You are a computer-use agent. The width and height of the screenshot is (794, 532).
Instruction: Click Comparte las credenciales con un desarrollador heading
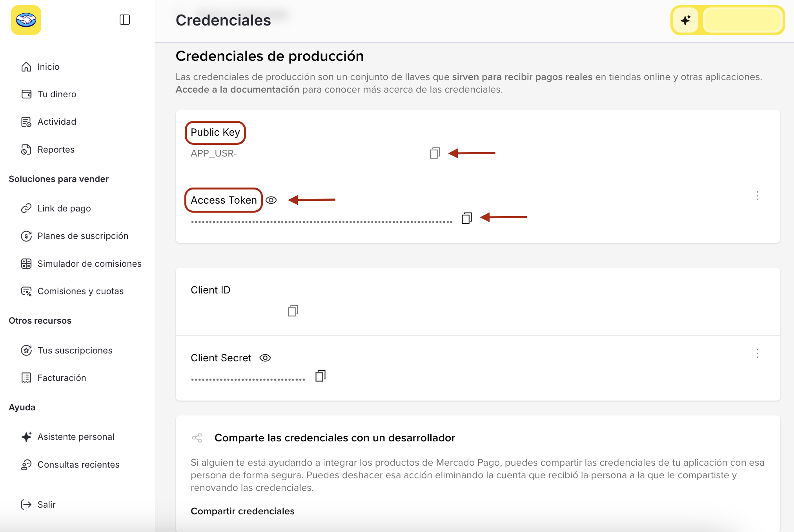[x=335, y=438]
